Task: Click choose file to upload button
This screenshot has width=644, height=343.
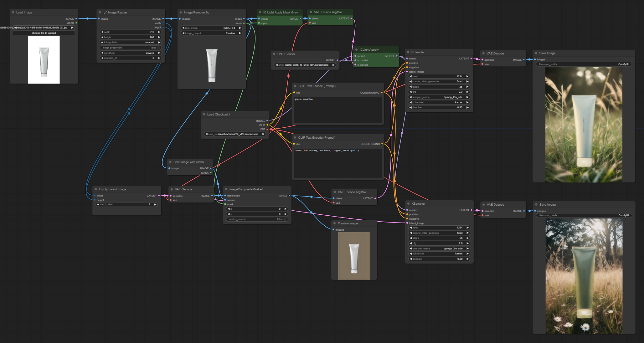Action: (44, 33)
